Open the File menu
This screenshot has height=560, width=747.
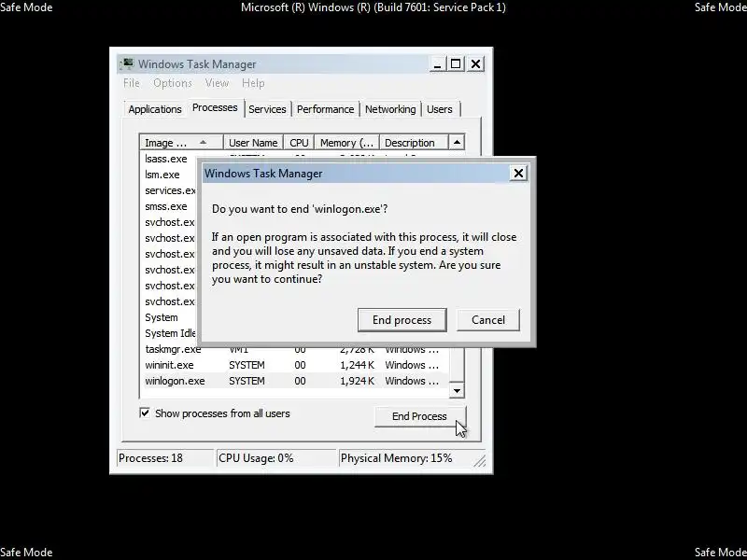[132, 83]
